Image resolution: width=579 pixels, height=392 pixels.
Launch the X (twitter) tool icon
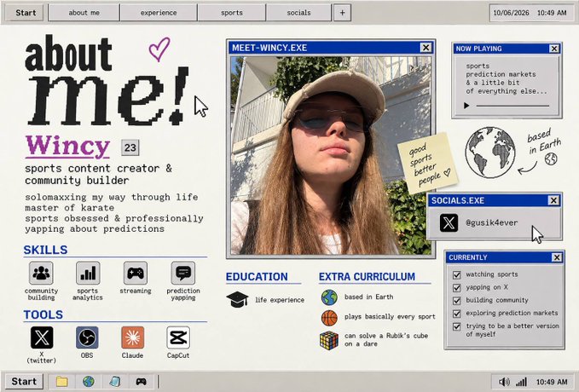pos(42,337)
